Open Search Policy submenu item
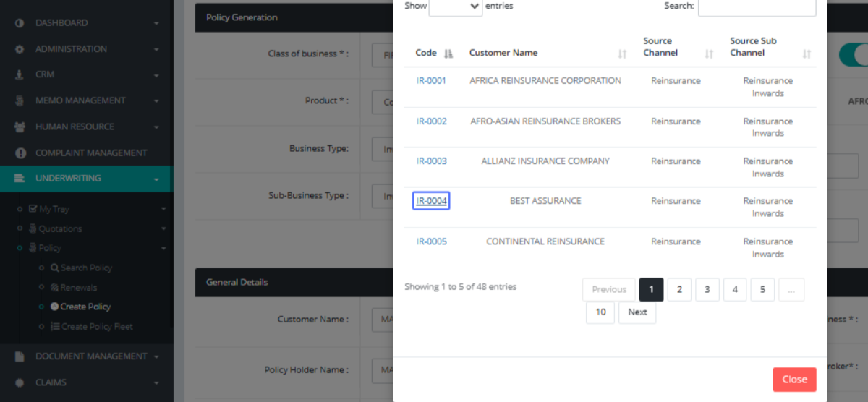The width and height of the screenshot is (868, 402). coord(86,268)
